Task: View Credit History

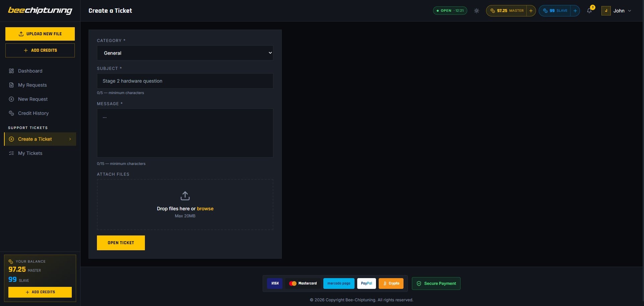Action: click(x=40, y=113)
